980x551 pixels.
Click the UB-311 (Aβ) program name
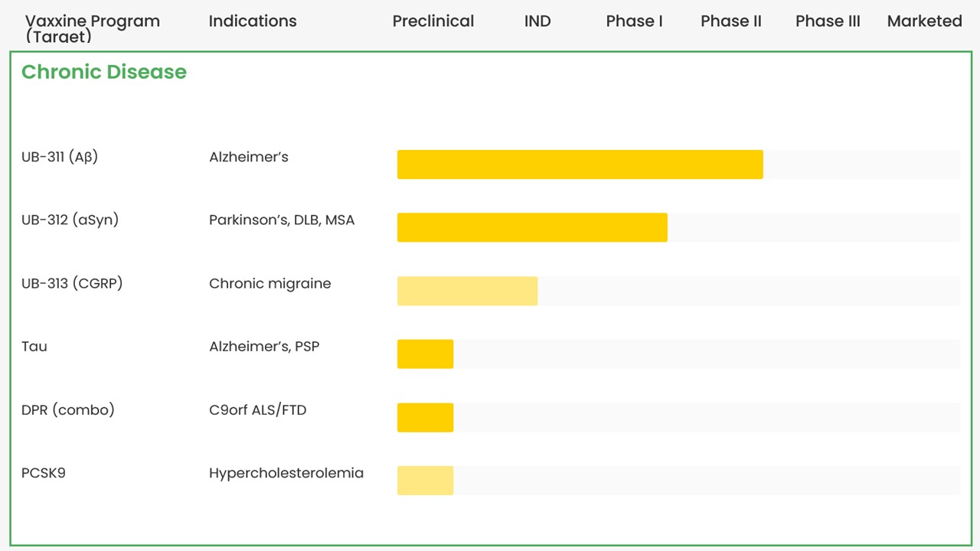coord(60,157)
